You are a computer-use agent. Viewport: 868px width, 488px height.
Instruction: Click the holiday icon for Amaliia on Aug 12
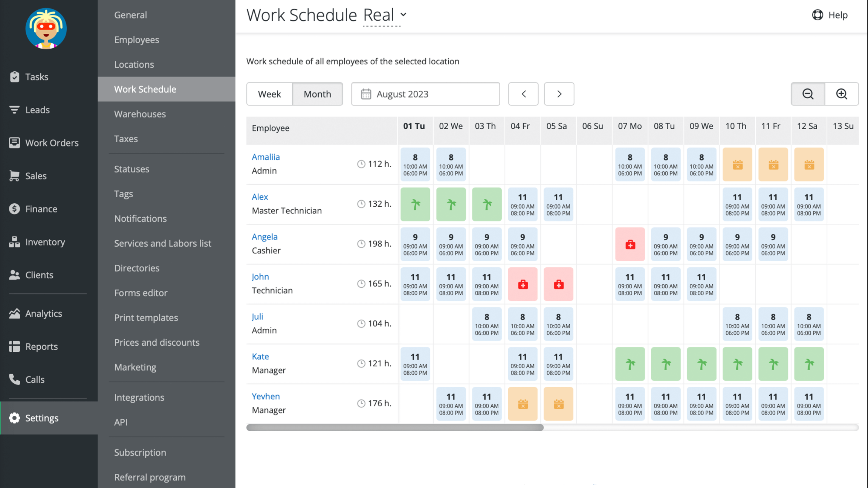[809, 164]
